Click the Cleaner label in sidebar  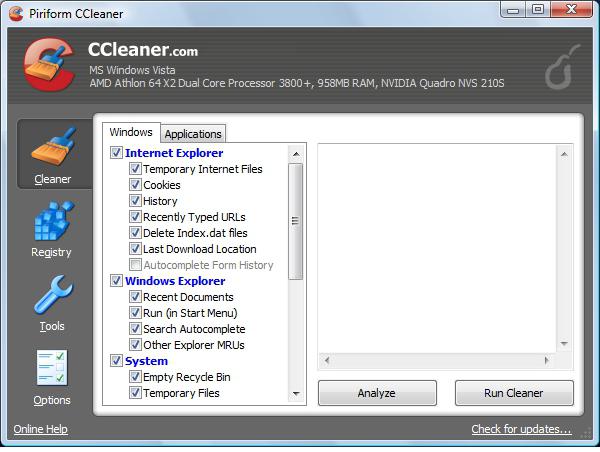pos(52,179)
